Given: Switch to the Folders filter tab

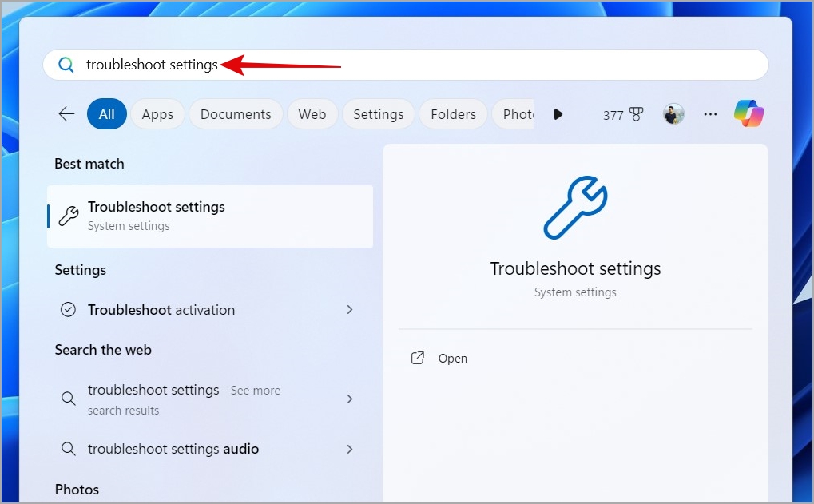Looking at the screenshot, I should (x=453, y=113).
